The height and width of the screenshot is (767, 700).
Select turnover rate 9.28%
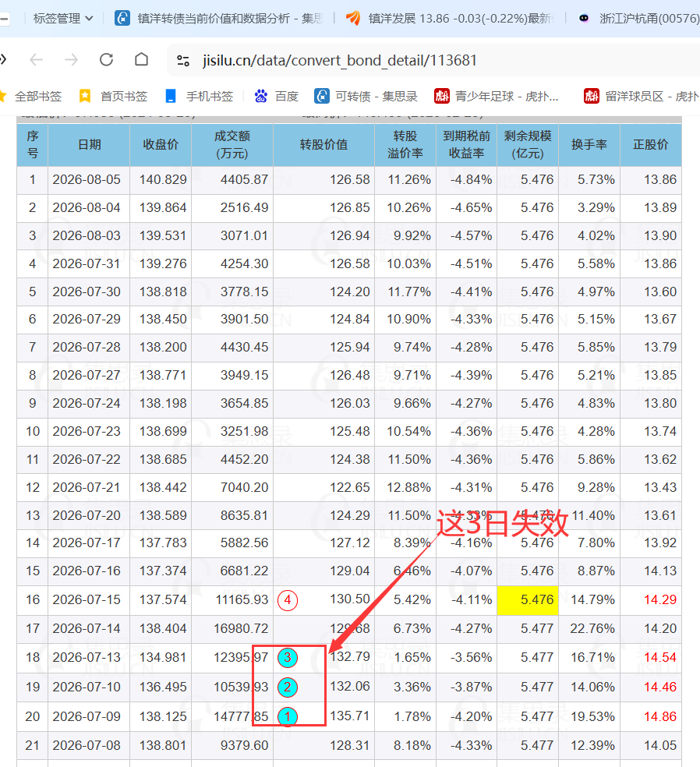tap(596, 487)
